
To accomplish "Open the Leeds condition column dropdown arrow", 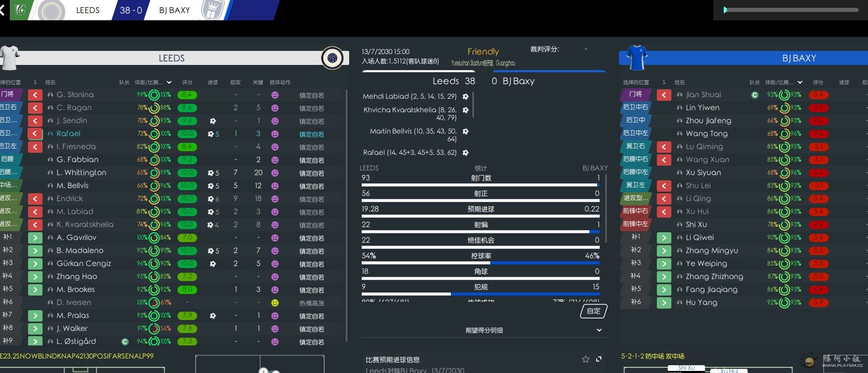I will point(169,83).
